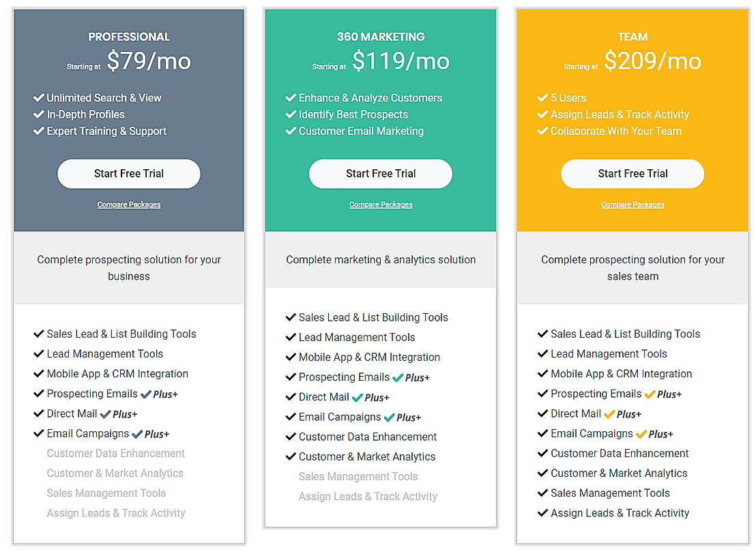Click Plus+ badge beside Prospecting Emails in Professional
Viewport: 756px width, 554px height.
point(160,394)
